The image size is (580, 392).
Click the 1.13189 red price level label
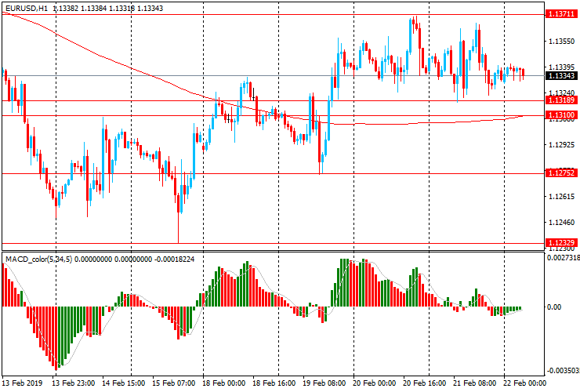[x=561, y=100]
